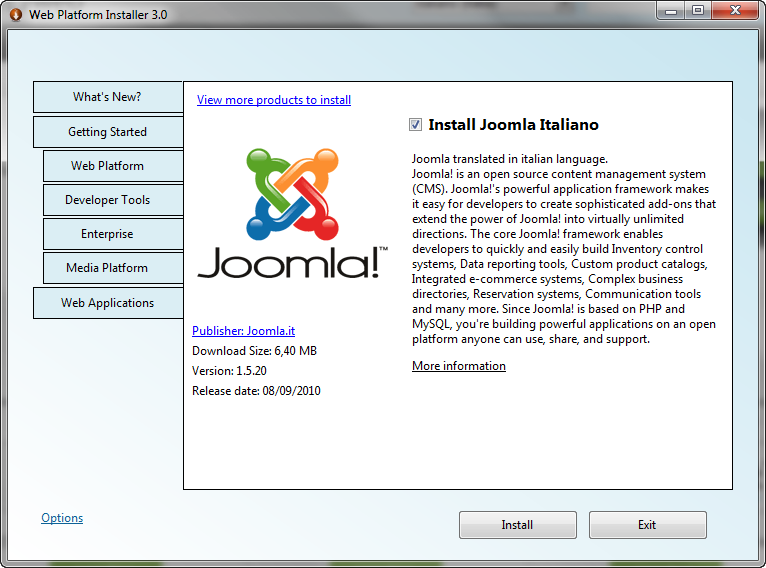This screenshot has width=766, height=568.
Task: Open the Developer Tools tab
Action: coord(113,200)
